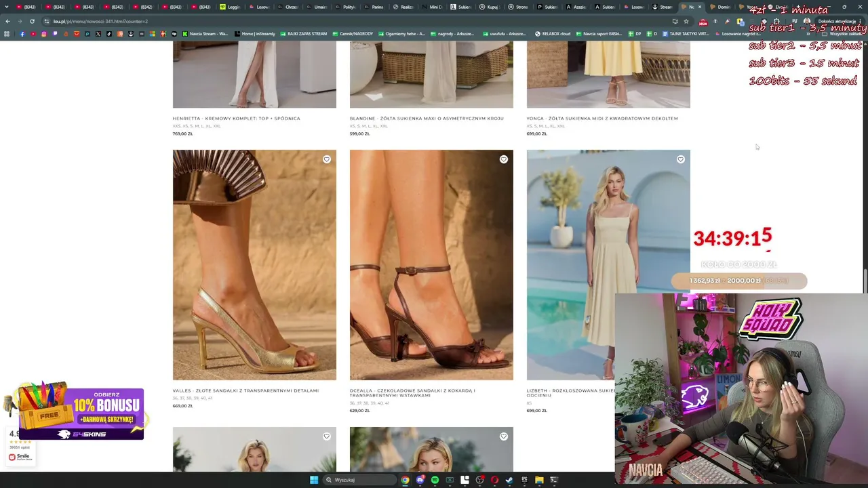The width and height of the screenshot is (868, 488).
Task: Open the TikTok bookmark icon
Action: point(109,34)
